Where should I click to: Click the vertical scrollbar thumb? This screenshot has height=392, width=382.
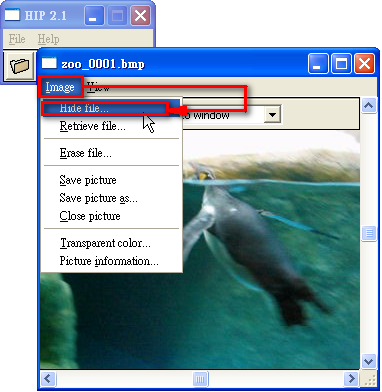pyautogui.click(x=369, y=233)
